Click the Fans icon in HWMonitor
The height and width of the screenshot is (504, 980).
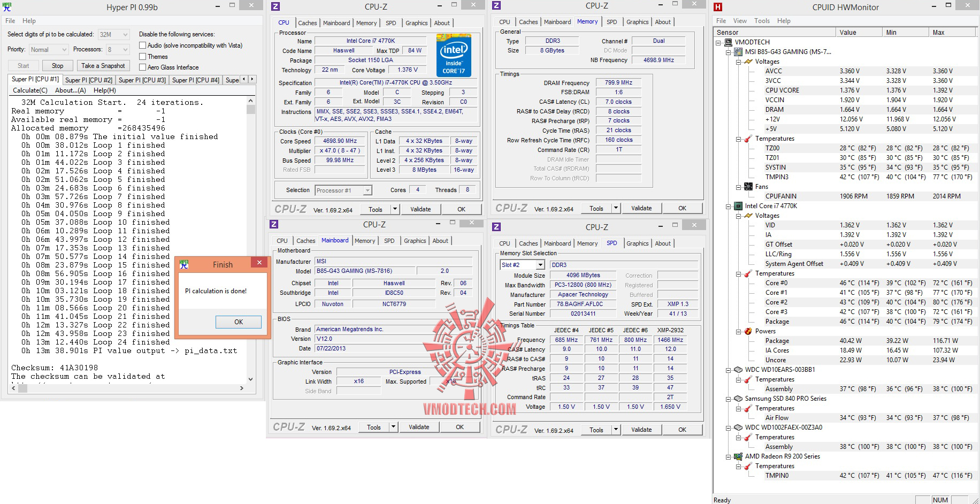(748, 187)
